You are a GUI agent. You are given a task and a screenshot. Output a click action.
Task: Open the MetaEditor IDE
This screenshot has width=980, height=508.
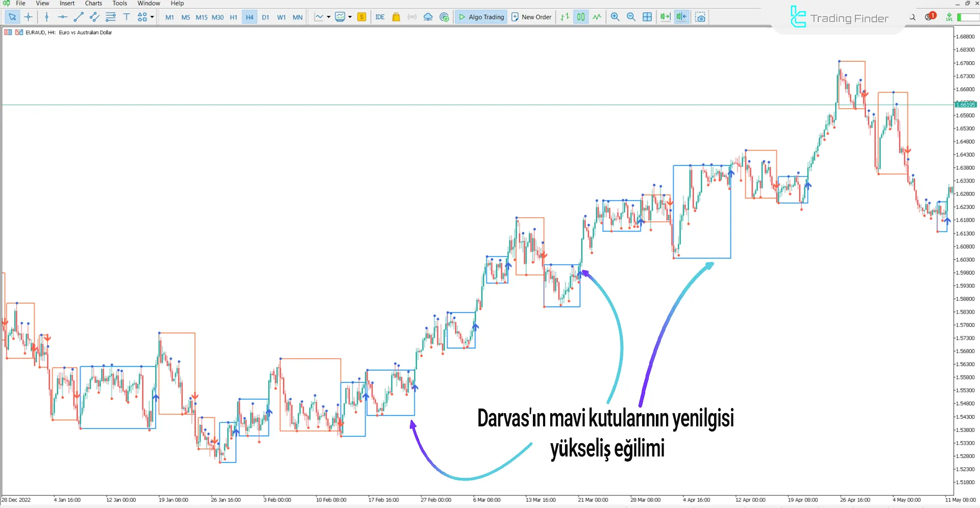click(x=380, y=17)
